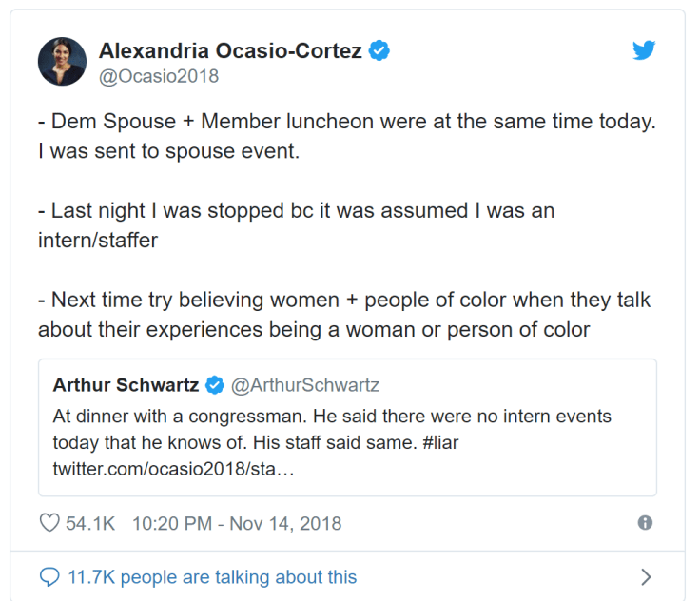This screenshot has height=601, width=700.
Task: Click the Twitter bird logo
Action: pos(644,51)
